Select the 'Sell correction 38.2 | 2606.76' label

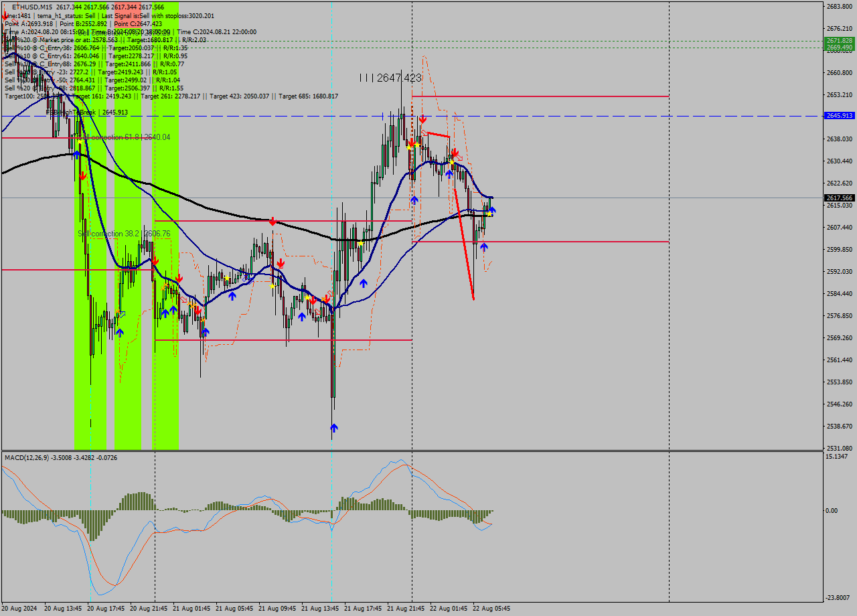click(x=124, y=233)
